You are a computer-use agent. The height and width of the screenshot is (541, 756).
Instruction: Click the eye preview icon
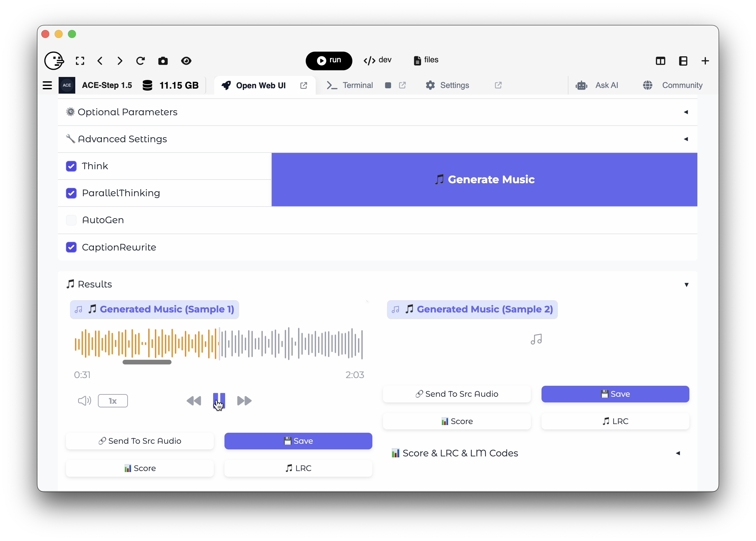coord(186,61)
